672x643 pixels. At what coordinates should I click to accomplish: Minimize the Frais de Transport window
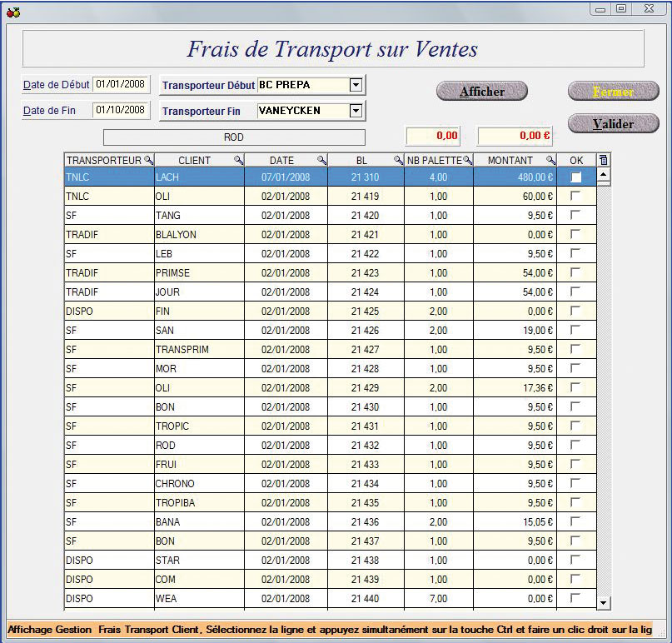(x=600, y=9)
